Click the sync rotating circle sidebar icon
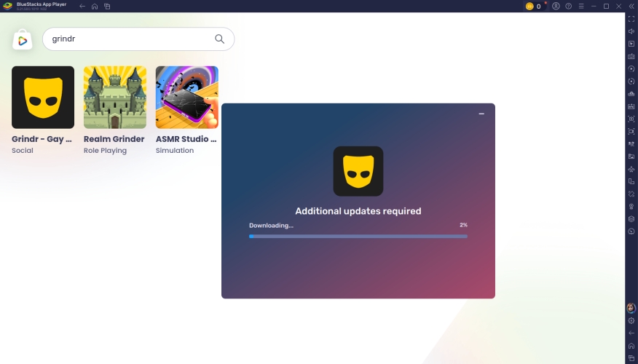638x364 pixels. click(631, 82)
